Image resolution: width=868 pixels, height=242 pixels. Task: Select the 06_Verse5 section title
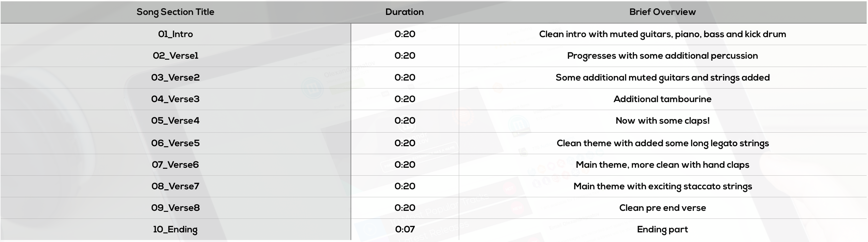pyautogui.click(x=175, y=143)
